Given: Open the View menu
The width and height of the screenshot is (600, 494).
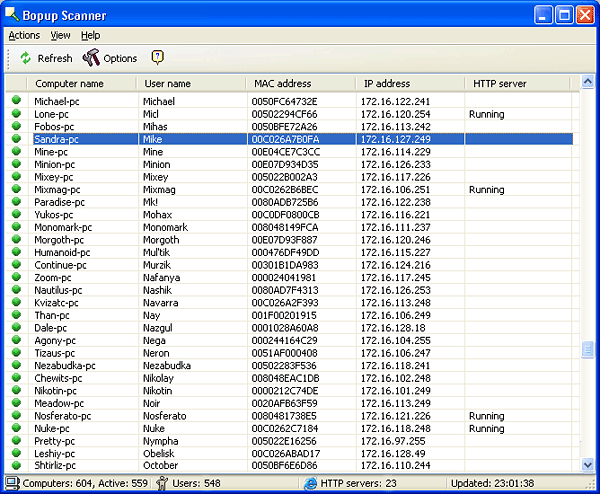Looking at the screenshot, I should [x=60, y=35].
